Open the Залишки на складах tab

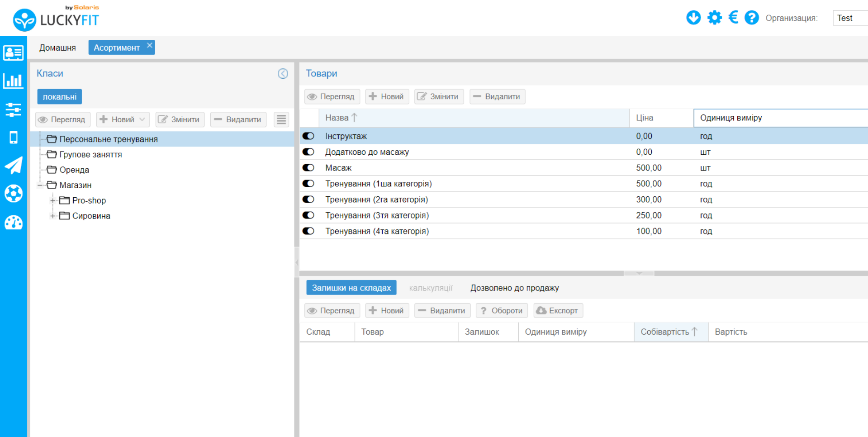pos(351,288)
